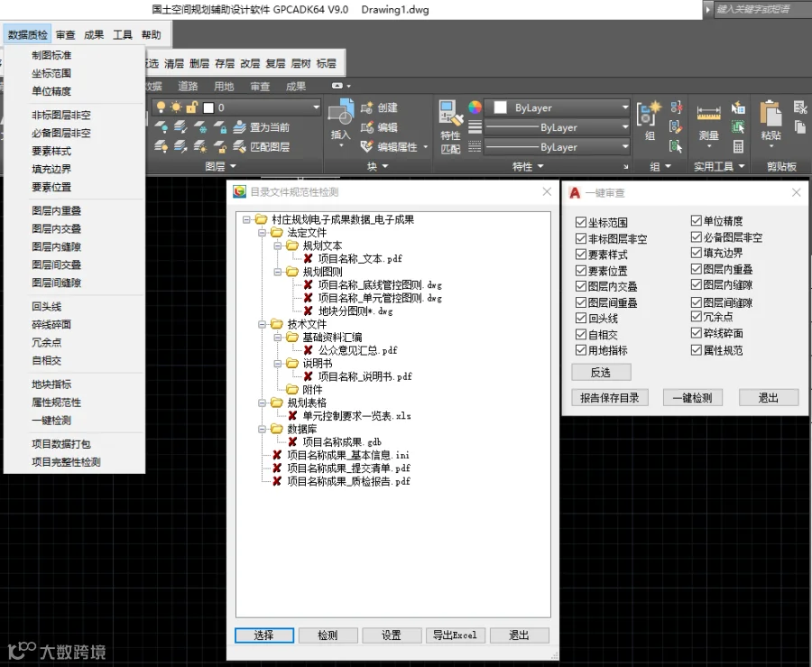Uncheck the 坐标范围 checkbox
Viewport: 812px width, 667px height.
tap(581, 223)
